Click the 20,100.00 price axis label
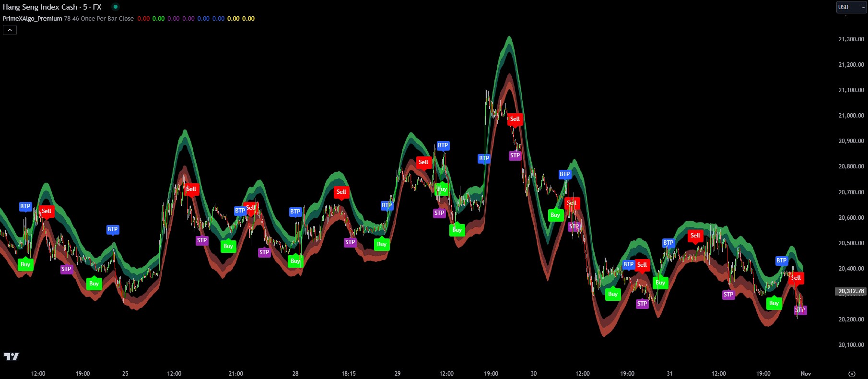868x379 pixels. tap(851, 345)
